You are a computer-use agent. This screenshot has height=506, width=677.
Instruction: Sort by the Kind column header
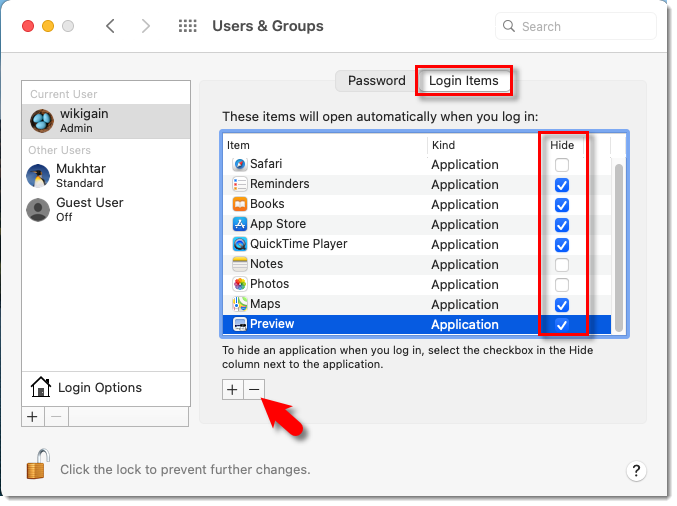click(484, 145)
